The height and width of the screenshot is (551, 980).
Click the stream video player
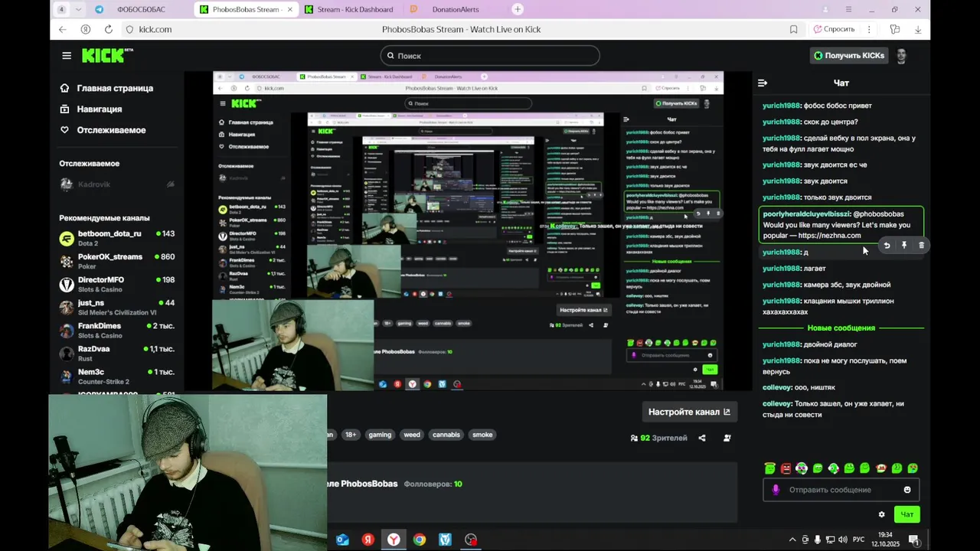coord(468,231)
